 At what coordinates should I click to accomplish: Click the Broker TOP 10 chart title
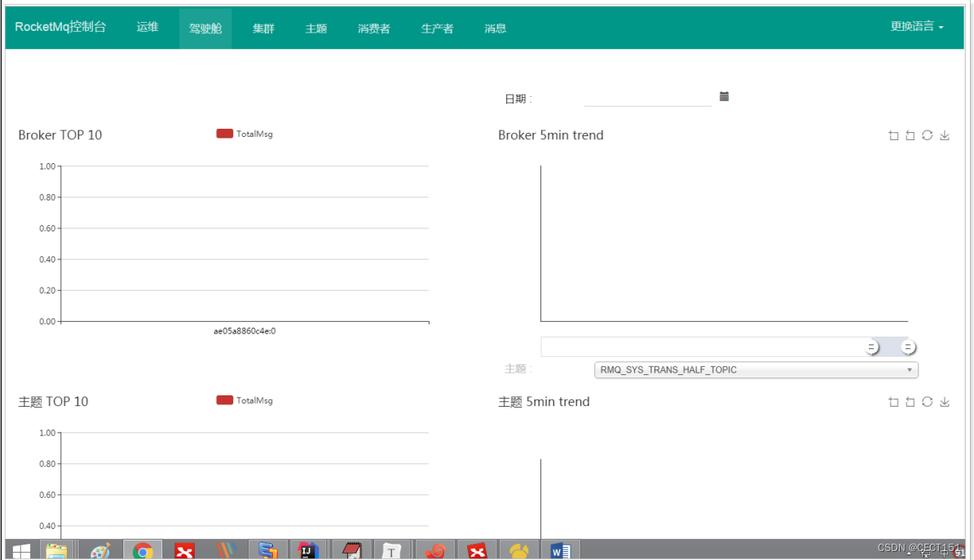click(x=60, y=134)
